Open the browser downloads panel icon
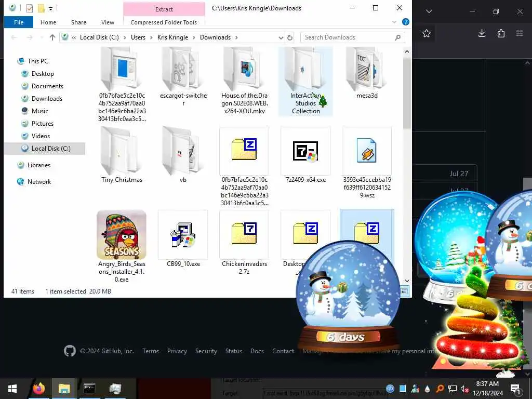The image size is (532, 399). tap(482, 33)
